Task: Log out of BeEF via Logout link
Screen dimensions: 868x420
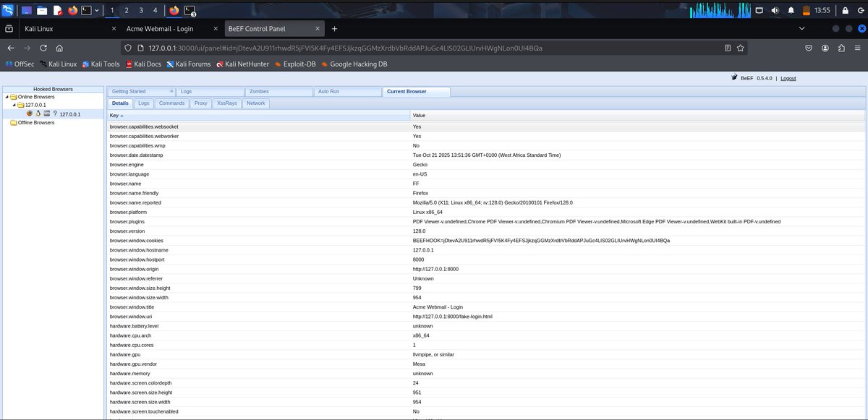Action: click(x=788, y=78)
